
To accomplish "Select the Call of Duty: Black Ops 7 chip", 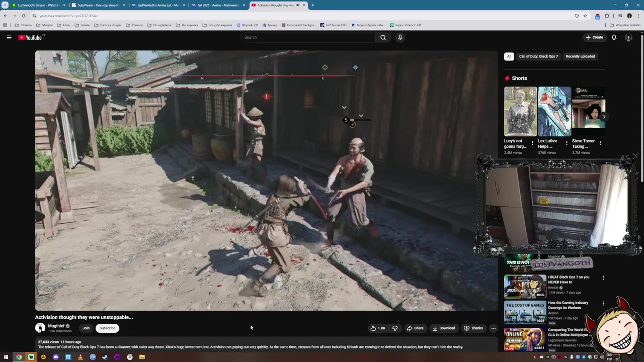I will (x=538, y=56).
